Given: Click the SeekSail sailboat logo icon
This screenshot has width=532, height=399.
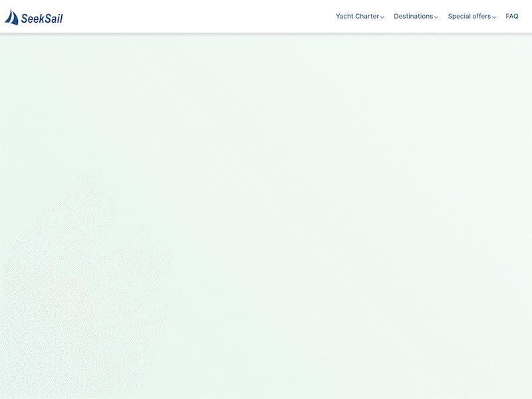Looking at the screenshot, I should tap(11, 17).
